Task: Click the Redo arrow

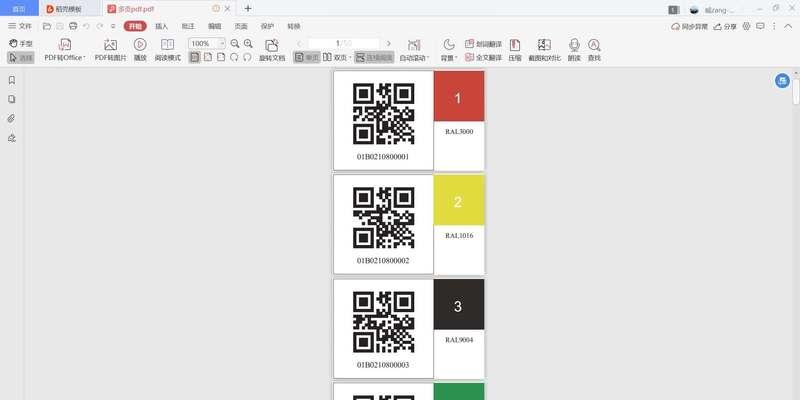Action: [100, 26]
